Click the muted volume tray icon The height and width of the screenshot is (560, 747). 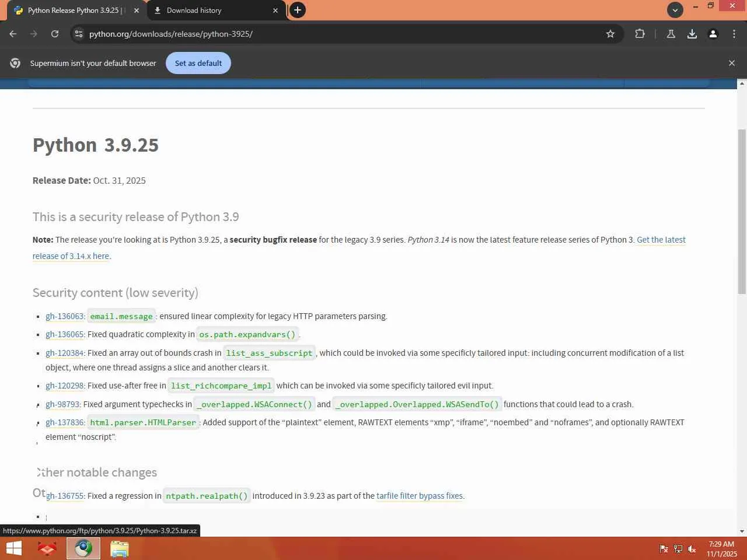pos(692,548)
